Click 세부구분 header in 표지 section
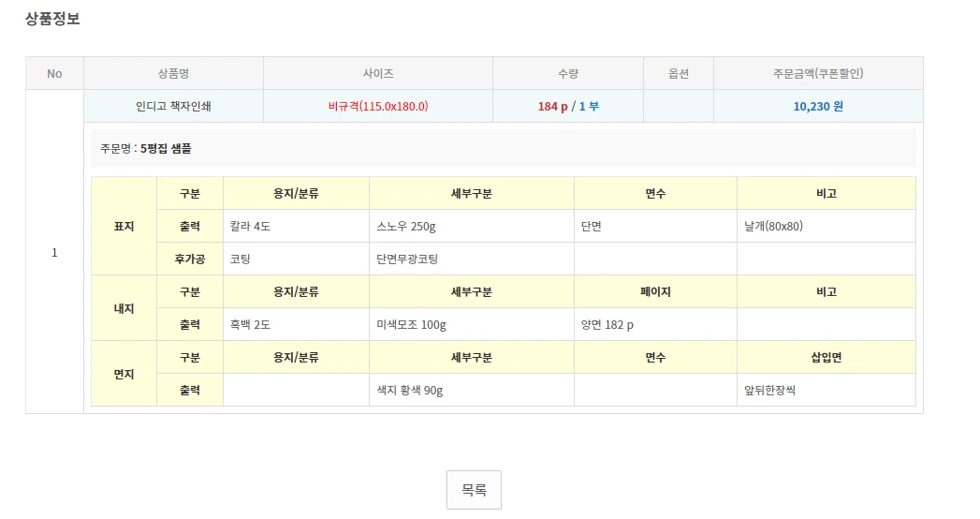Image resolution: width=980 pixels, height=519 pixels. click(x=472, y=193)
